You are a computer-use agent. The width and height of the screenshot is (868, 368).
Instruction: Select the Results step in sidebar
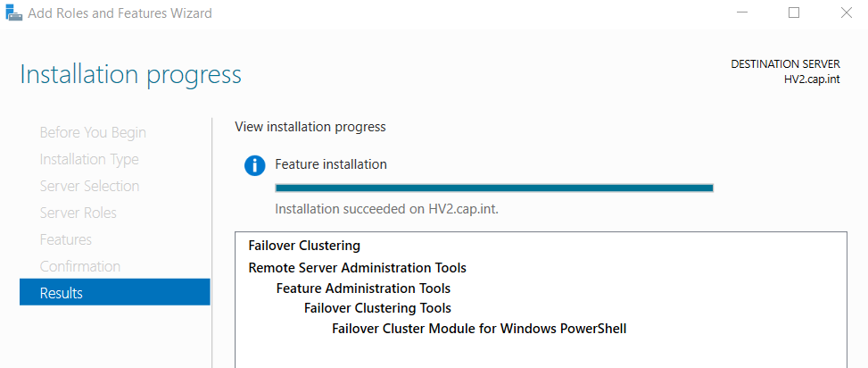point(114,292)
